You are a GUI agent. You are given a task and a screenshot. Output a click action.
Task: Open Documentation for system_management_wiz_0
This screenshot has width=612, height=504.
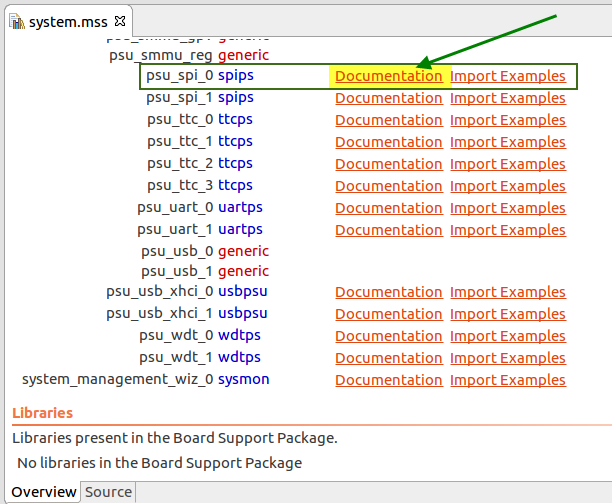coord(388,380)
